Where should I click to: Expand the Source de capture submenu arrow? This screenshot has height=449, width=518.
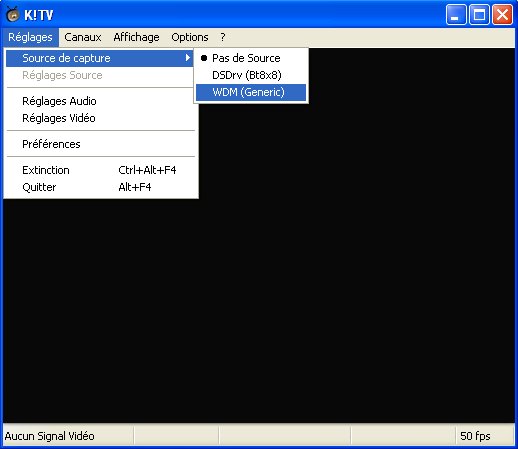(x=188, y=58)
